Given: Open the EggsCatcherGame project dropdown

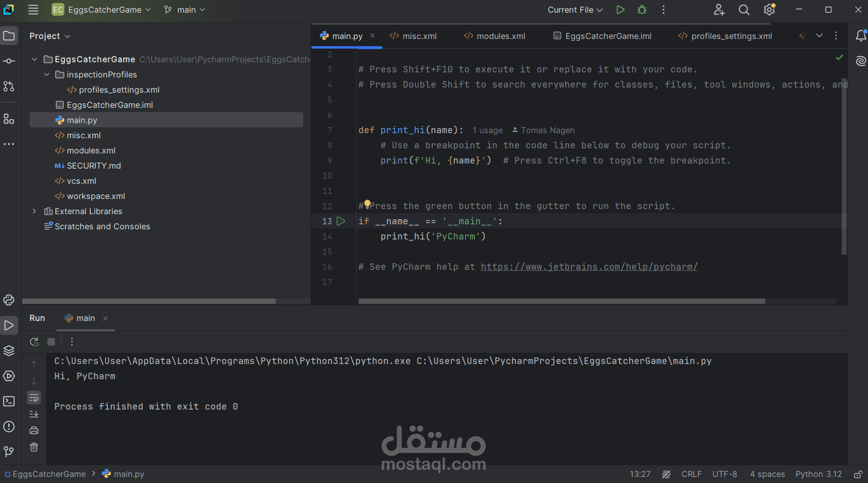Looking at the screenshot, I should tap(101, 10).
